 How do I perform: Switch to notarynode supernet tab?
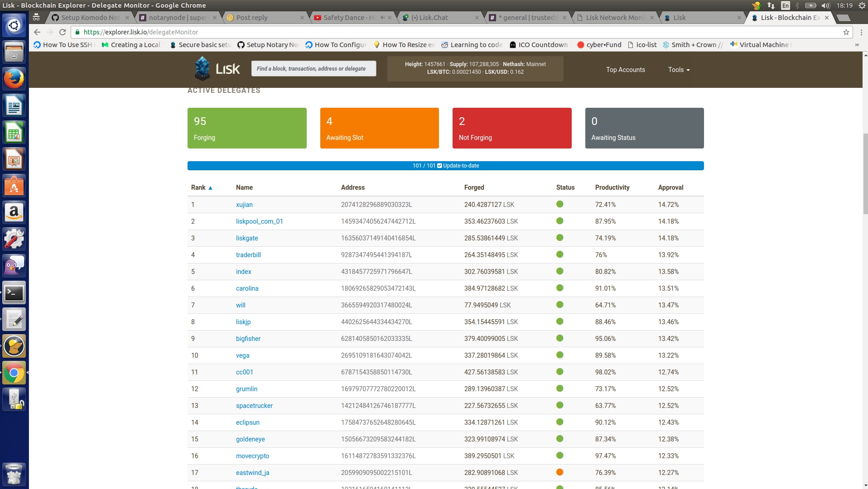click(x=178, y=18)
